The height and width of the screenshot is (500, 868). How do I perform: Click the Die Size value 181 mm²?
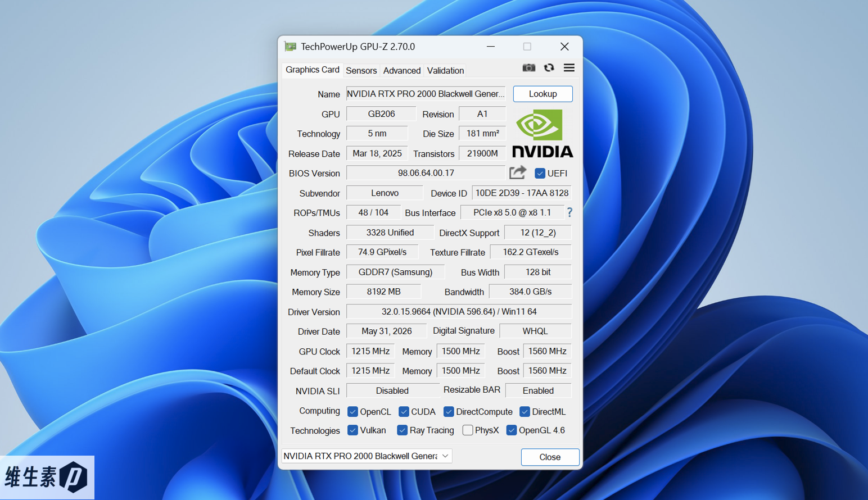[x=482, y=134]
